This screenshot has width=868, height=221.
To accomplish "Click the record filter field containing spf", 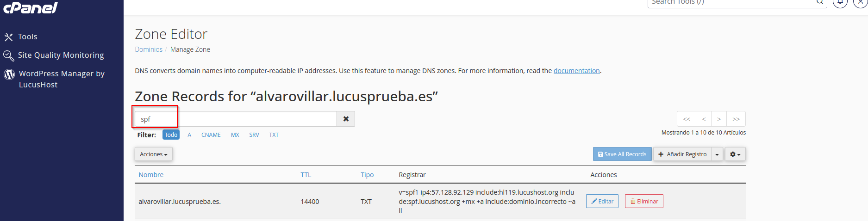I will [x=236, y=119].
